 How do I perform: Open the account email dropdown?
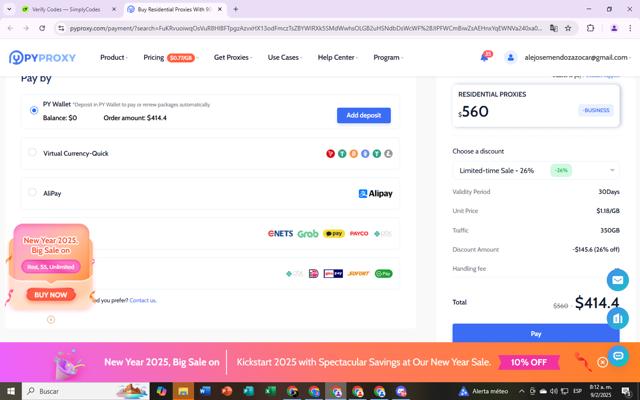[578, 58]
